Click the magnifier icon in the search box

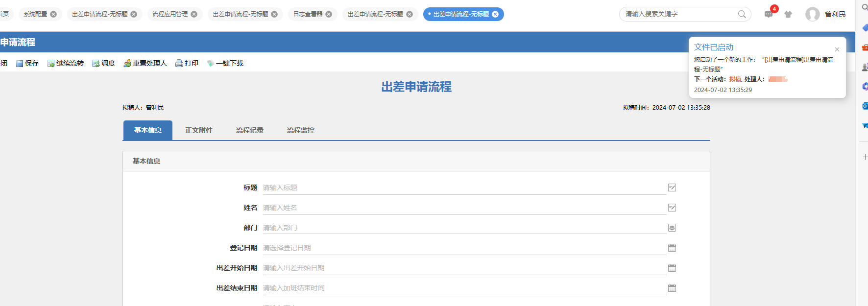point(742,14)
